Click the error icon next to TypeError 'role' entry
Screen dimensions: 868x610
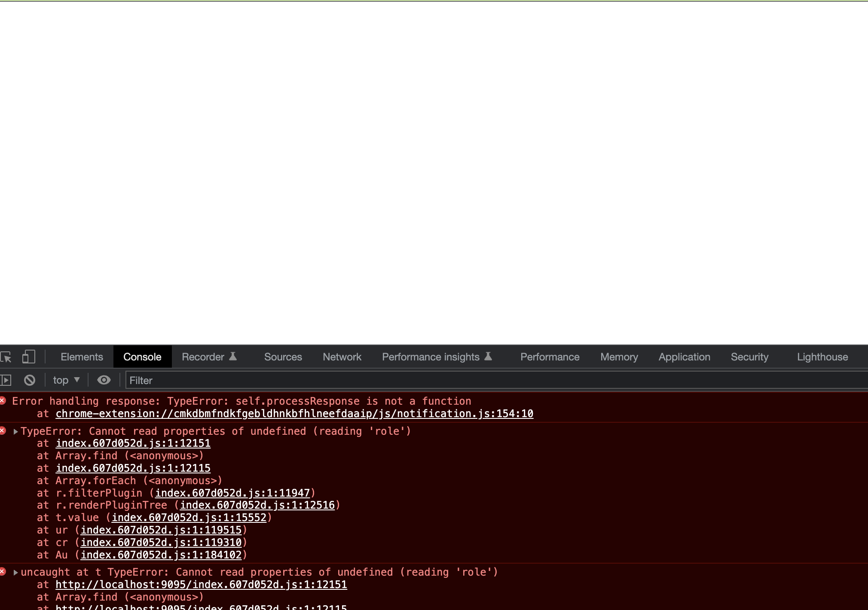3,430
